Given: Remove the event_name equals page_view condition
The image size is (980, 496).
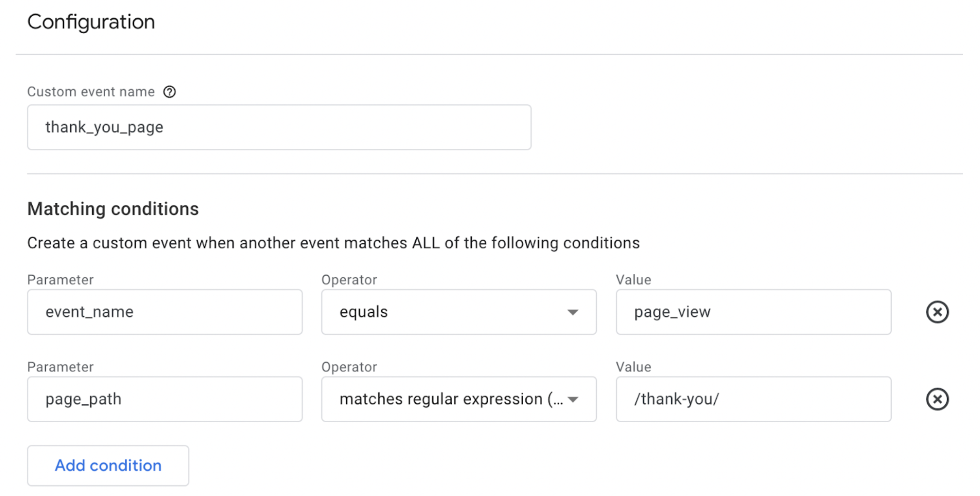Looking at the screenshot, I should (937, 312).
